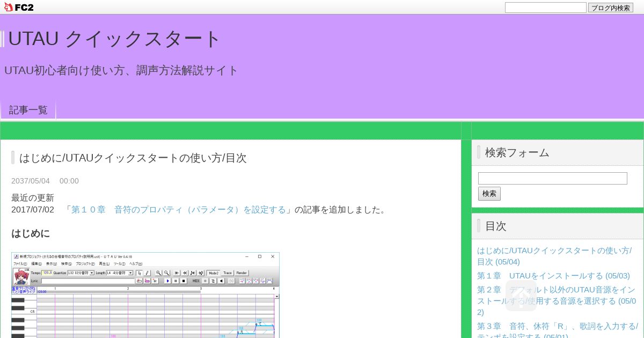Click the 最近の更新 text
The image size is (644, 338).
[33, 198]
